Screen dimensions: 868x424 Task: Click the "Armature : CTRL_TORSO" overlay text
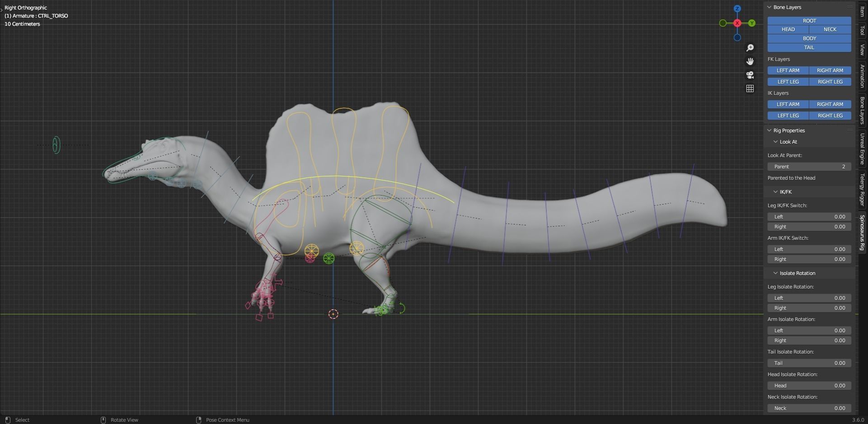[40, 16]
